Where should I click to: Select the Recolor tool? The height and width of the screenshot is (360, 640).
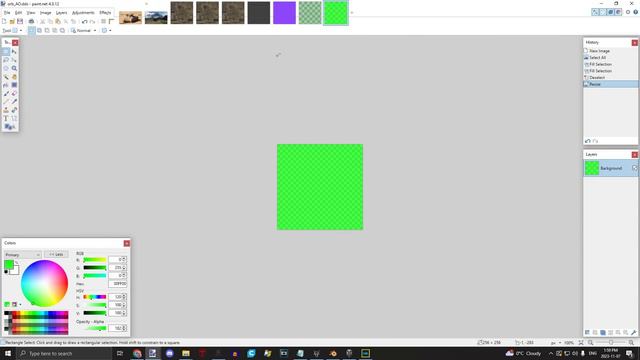[x=14, y=110]
